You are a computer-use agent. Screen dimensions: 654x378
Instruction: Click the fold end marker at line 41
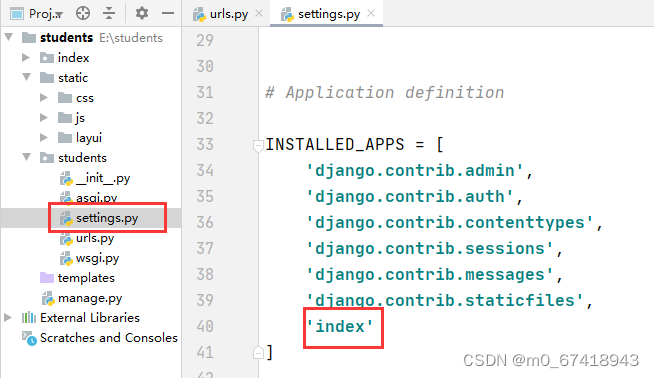(x=258, y=353)
